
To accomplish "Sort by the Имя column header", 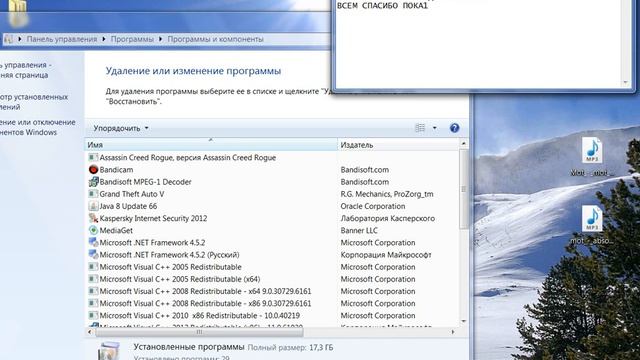I will 211,145.
